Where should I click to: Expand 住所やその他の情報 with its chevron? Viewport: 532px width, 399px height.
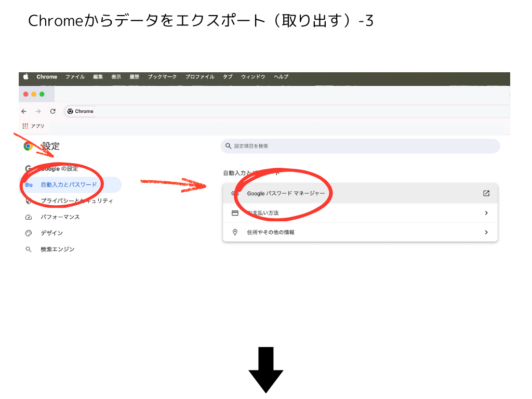coord(486,232)
